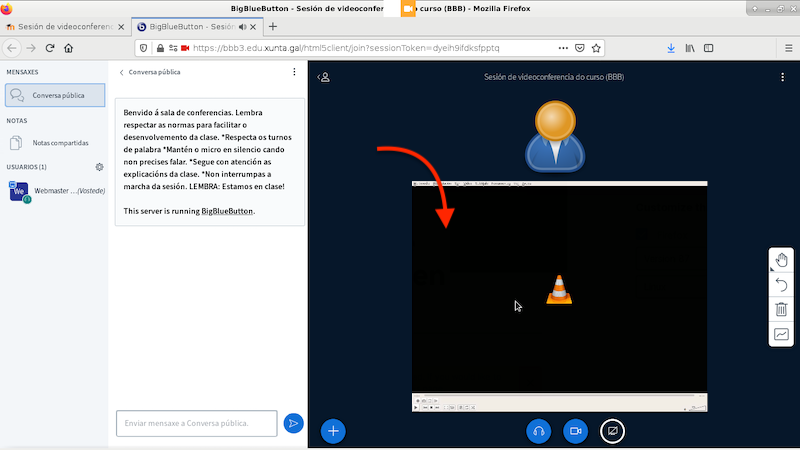Toggle the multi-user whiteboard icon
The width and height of the screenshot is (800, 450).
click(x=781, y=335)
